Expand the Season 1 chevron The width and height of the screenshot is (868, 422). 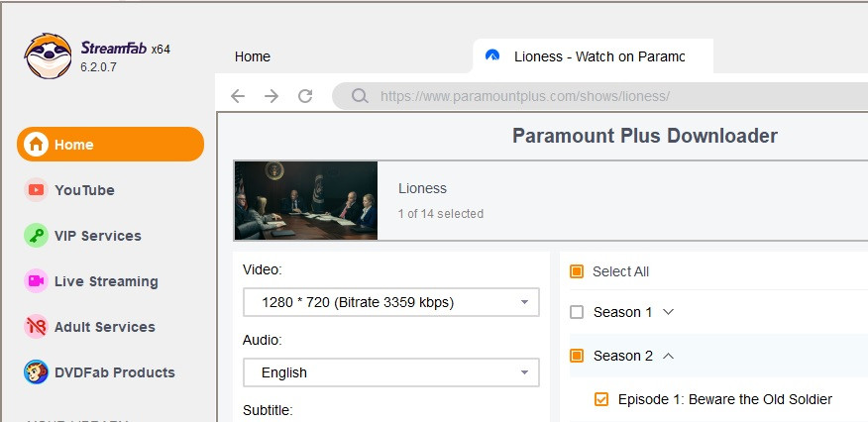point(668,312)
